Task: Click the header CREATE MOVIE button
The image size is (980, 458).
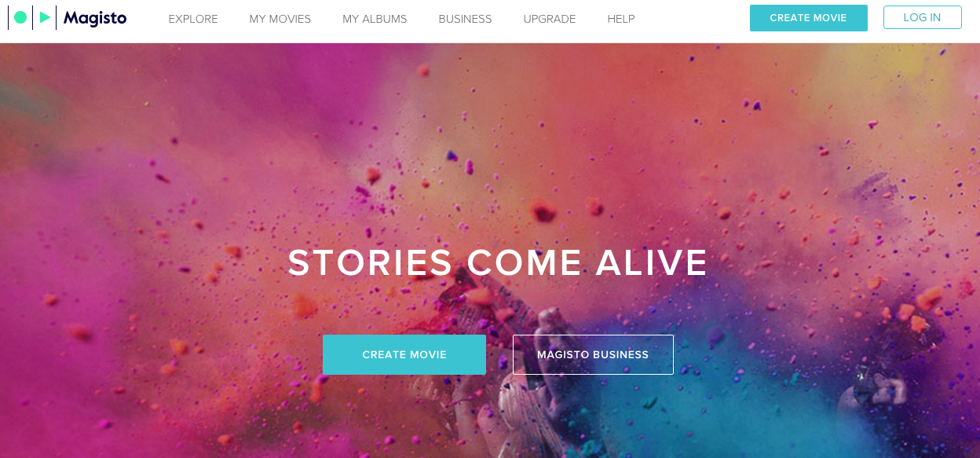Action: click(809, 18)
